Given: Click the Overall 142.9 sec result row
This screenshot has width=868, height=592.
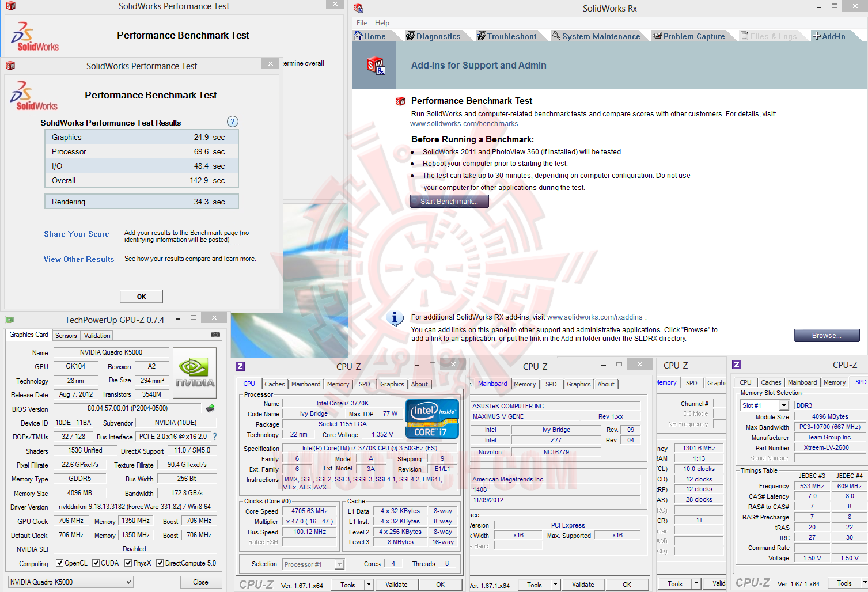Looking at the screenshot, I should click(142, 180).
